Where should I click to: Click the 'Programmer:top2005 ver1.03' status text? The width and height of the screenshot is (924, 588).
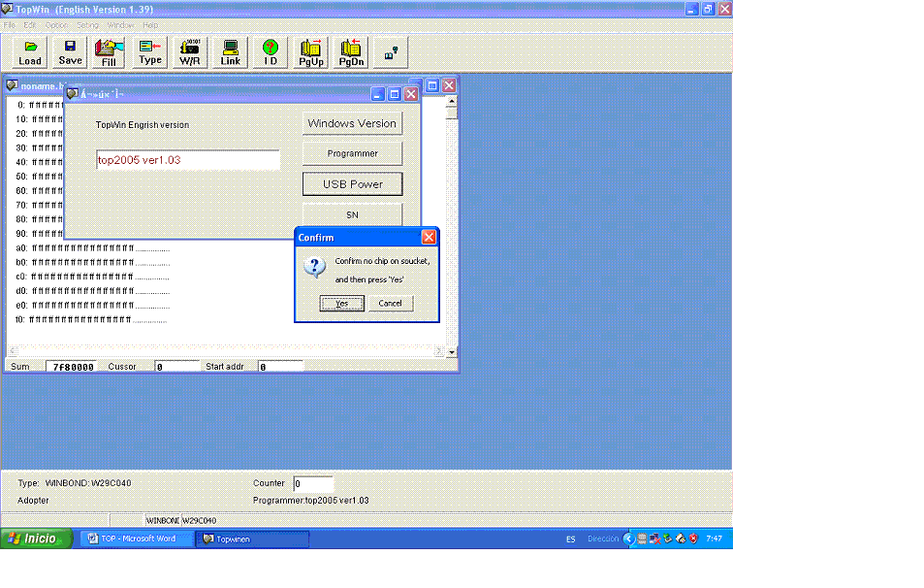click(310, 500)
